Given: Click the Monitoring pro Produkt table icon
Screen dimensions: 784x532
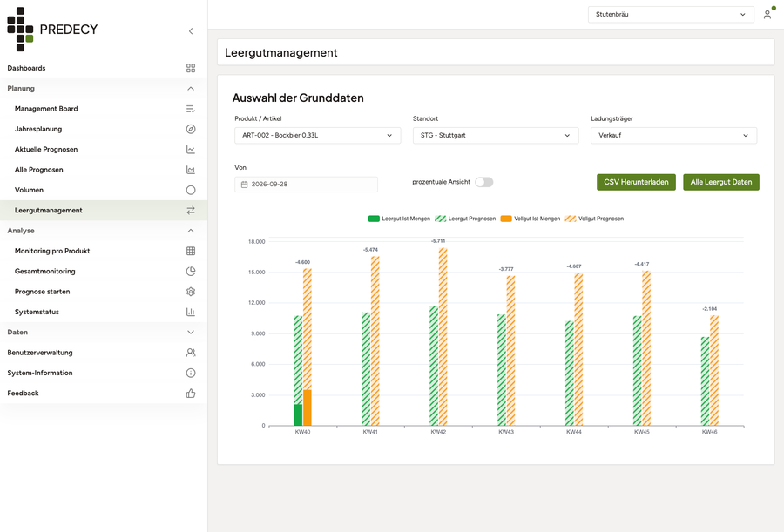Looking at the screenshot, I should click(x=191, y=251).
